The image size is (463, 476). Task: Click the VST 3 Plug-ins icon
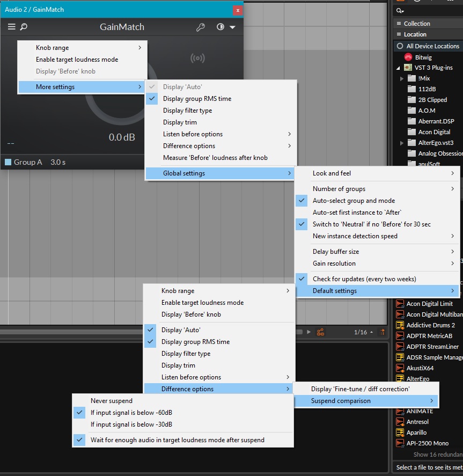click(x=408, y=68)
